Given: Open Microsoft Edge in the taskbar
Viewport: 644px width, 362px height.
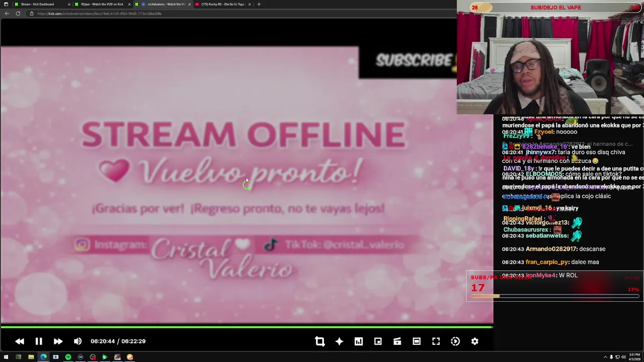Looking at the screenshot, I should tap(43, 357).
